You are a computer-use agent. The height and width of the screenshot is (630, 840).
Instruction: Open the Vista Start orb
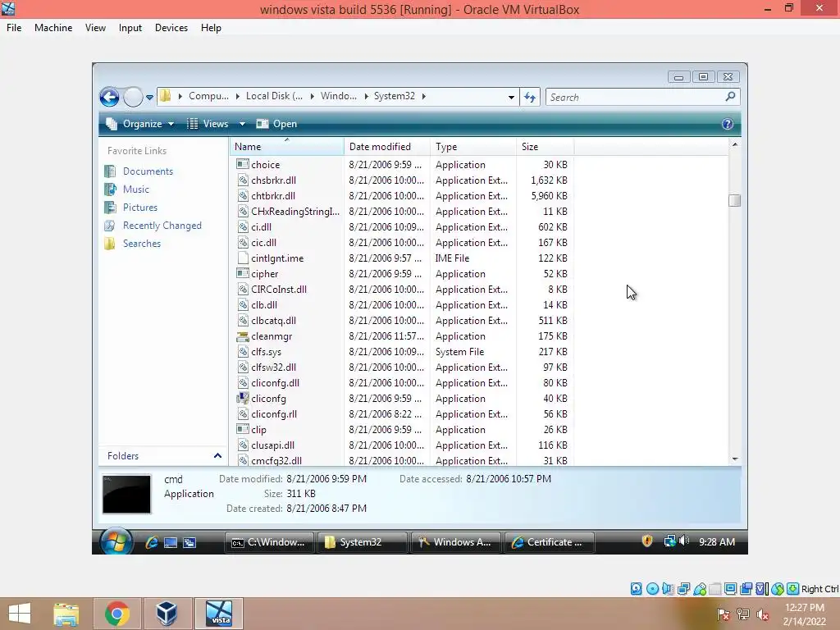[116, 541]
